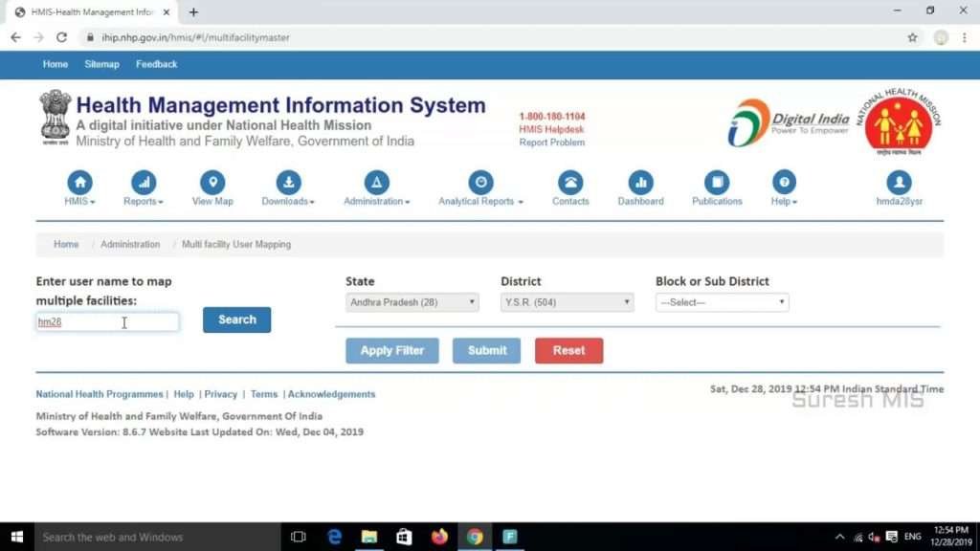980x551 pixels.
Task: Click the red Reset button
Action: 568,350
